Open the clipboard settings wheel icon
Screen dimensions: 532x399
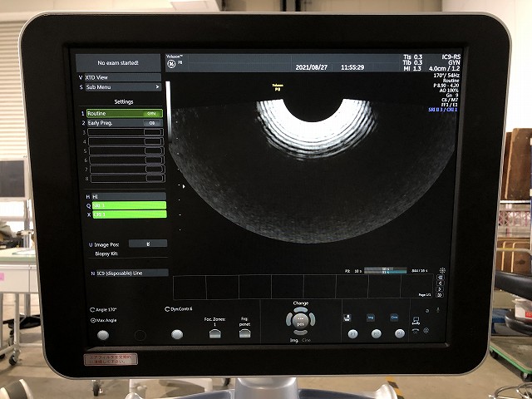pyautogui.click(x=442, y=270)
